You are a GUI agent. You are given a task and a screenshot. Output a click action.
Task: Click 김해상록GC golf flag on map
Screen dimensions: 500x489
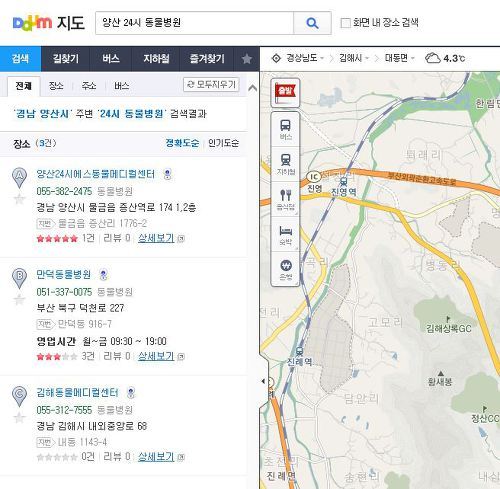tap(448, 319)
